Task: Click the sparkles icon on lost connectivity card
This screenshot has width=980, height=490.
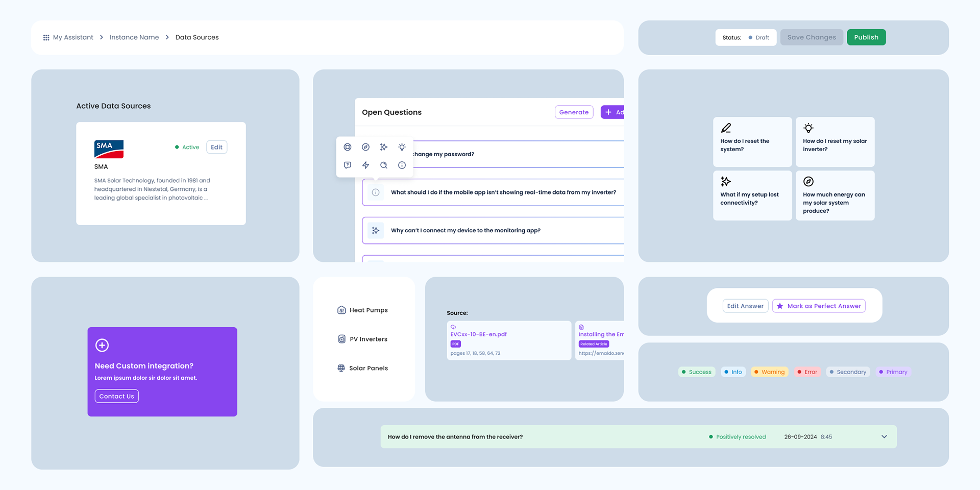Action: pos(726,181)
